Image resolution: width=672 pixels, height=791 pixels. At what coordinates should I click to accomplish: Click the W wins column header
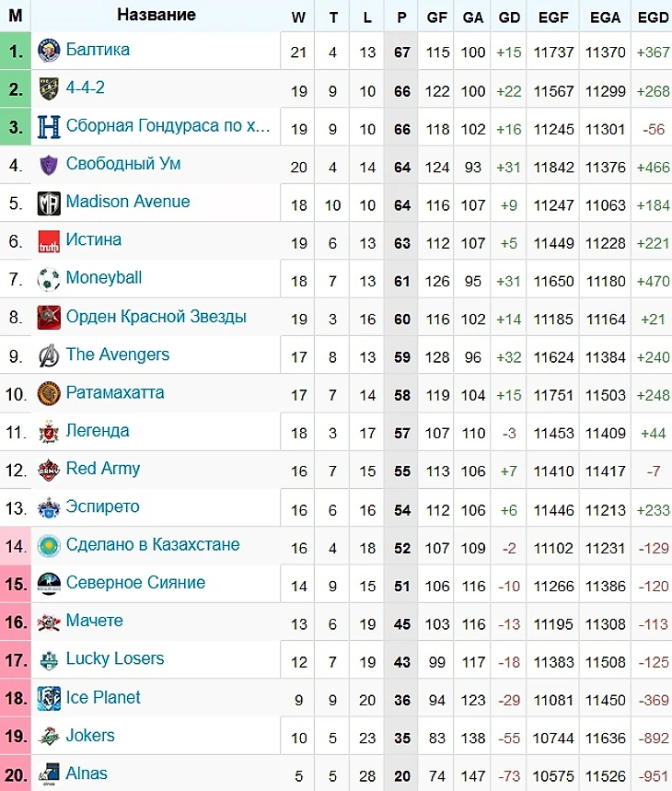(298, 17)
